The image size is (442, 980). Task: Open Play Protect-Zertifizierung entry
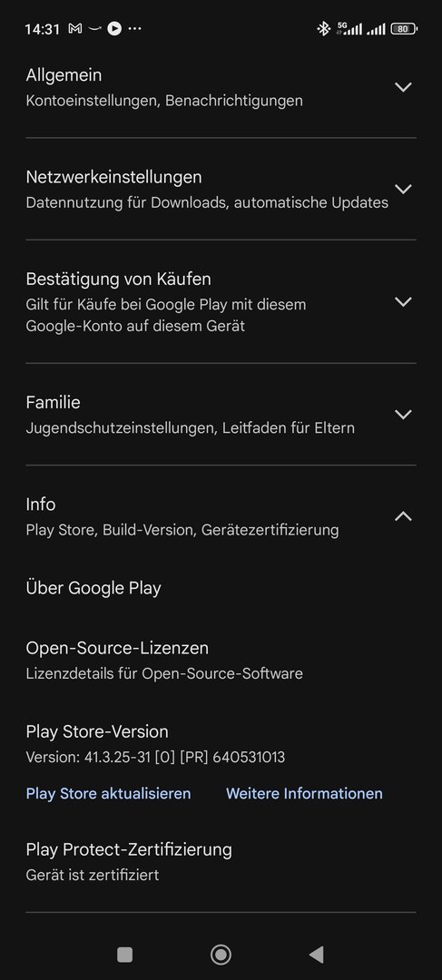(221, 861)
